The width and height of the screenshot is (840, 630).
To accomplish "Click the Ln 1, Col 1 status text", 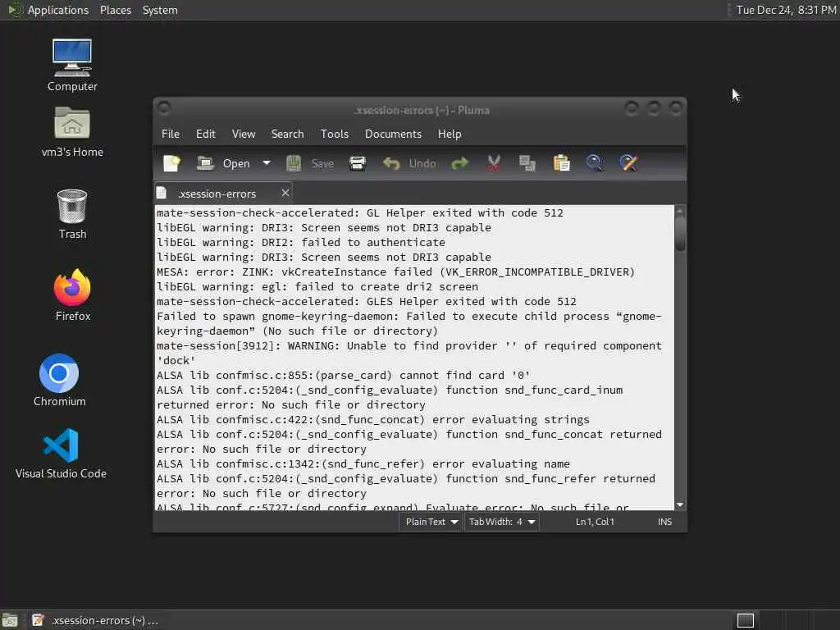I will coord(595,522).
